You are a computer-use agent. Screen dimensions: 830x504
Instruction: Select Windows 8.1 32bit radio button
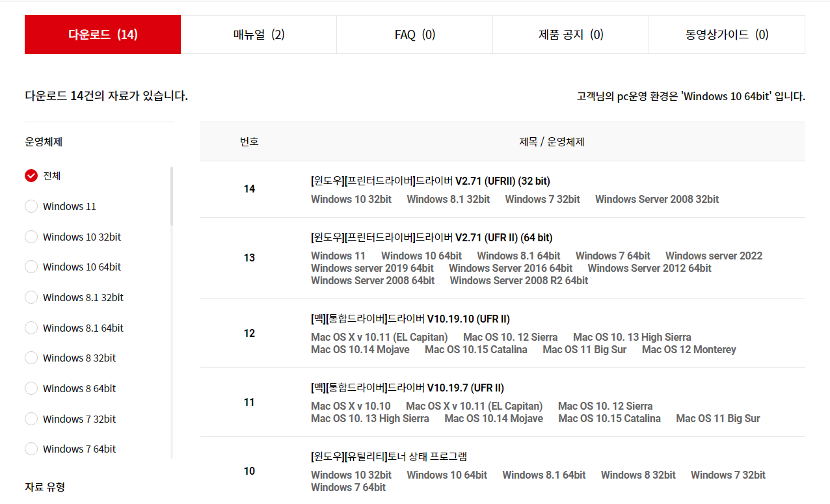(31, 297)
